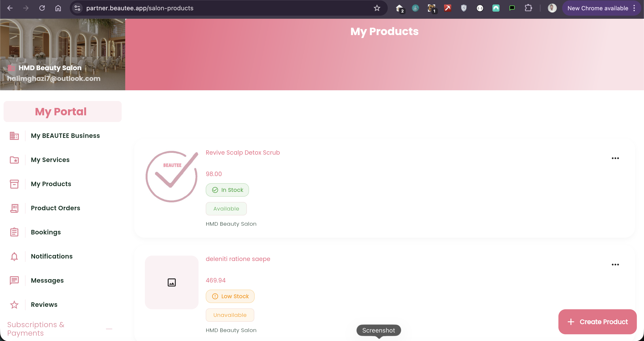Go back using browser back arrow
This screenshot has width=644, height=341.
pyautogui.click(x=10, y=8)
